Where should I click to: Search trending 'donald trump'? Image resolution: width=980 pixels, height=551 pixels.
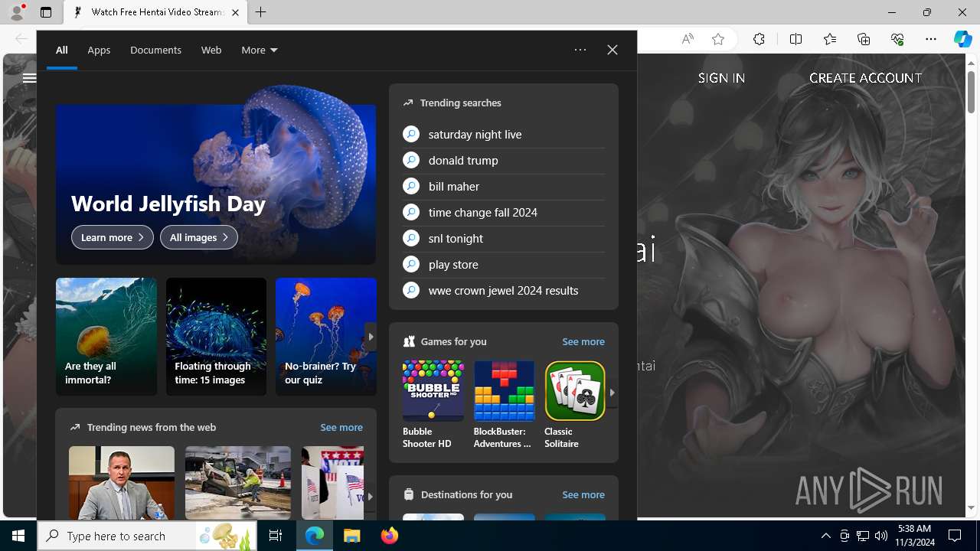click(x=504, y=160)
